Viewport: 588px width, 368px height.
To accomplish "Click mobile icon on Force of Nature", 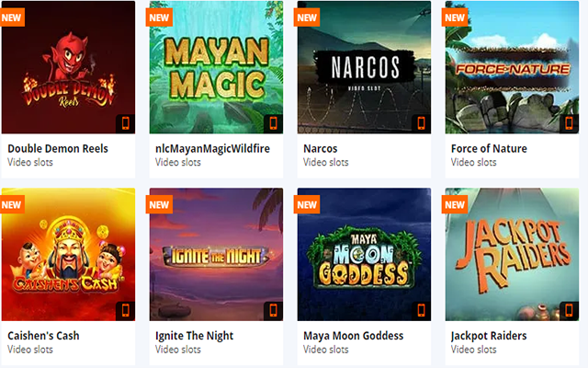I will click(569, 123).
